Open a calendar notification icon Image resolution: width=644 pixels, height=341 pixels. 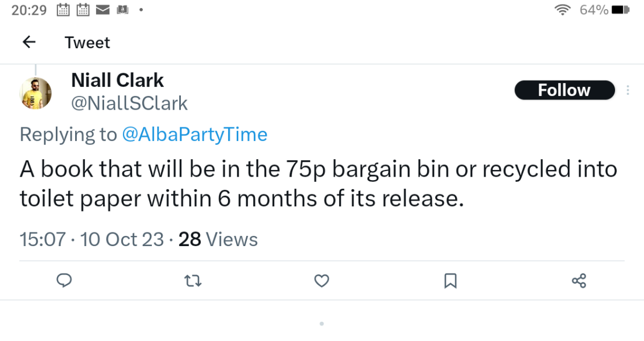click(62, 9)
